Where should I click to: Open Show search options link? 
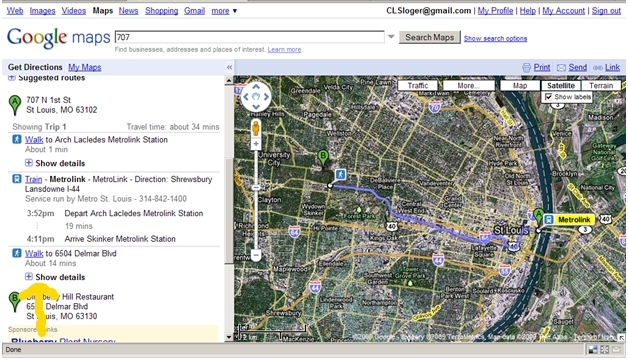[495, 38]
